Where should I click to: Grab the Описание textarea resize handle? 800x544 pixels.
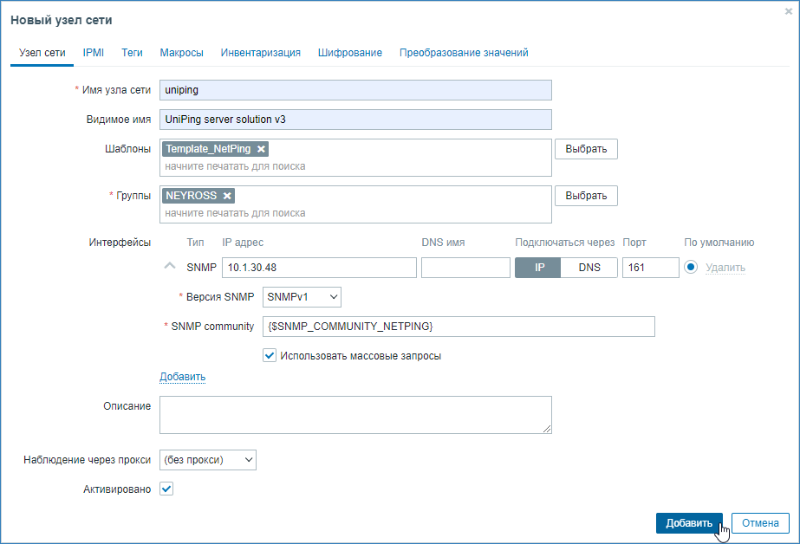(x=547, y=429)
